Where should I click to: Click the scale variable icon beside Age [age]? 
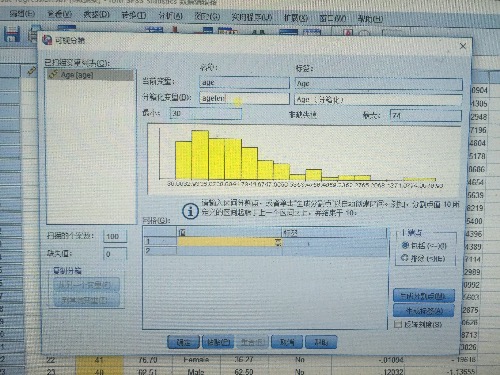tap(53, 74)
